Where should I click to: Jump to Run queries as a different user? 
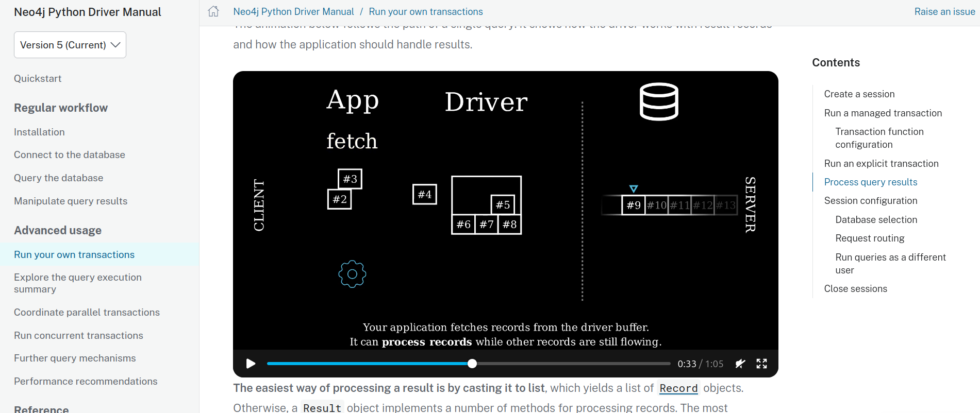890,263
